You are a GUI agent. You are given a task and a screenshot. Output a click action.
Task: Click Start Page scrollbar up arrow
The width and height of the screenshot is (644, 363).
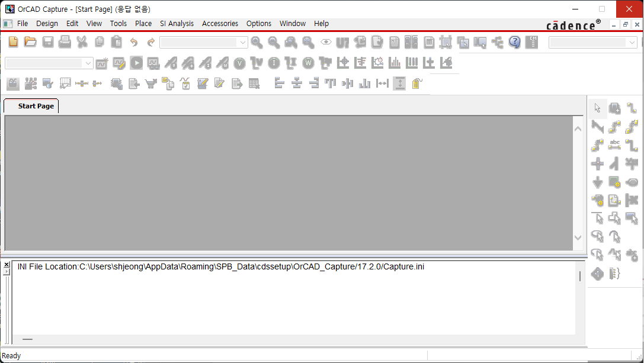[x=578, y=129]
